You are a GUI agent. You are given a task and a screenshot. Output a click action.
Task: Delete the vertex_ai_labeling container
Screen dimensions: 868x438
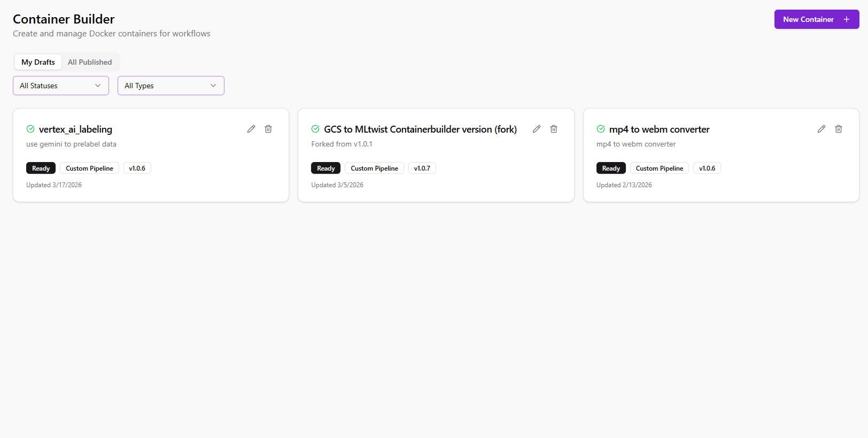[268, 129]
